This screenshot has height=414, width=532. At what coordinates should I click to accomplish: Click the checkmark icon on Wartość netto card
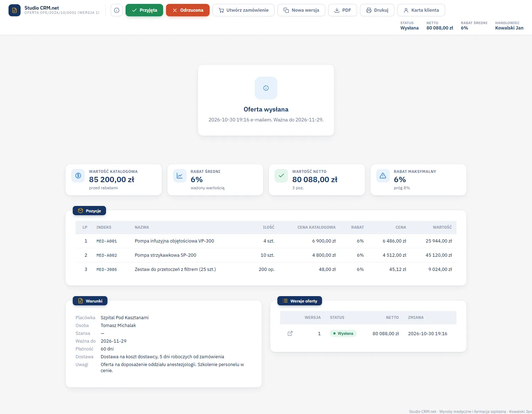click(x=281, y=176)
